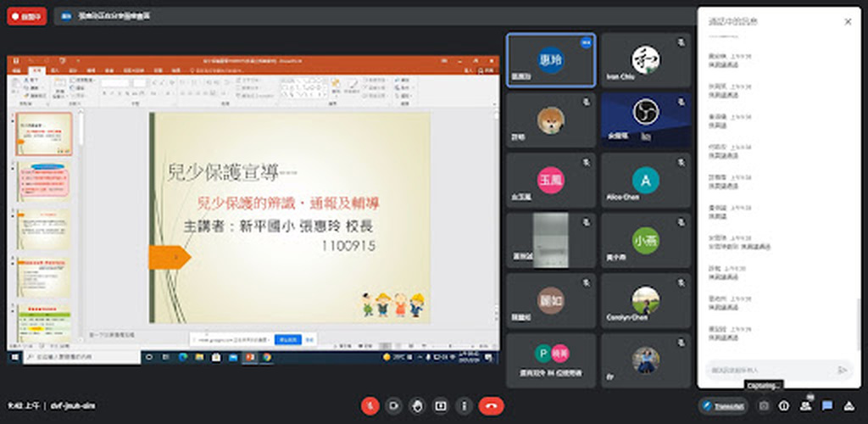Image resolution: width=868 pixels, height=424 pixels.
Task: Close the in-call messages panel
Action: point(848,21)
